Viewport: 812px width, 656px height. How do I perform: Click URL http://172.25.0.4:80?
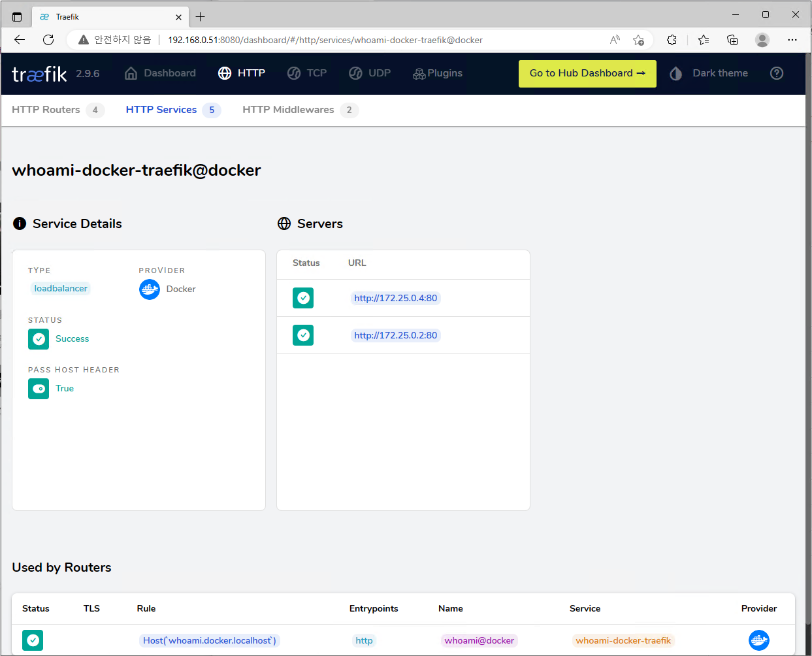(x=396, y=298)
